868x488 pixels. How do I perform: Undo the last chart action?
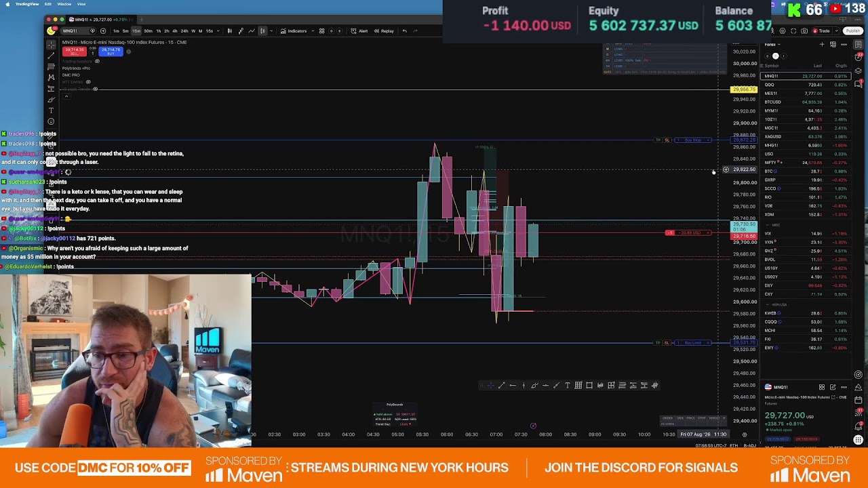click(405, 30)
